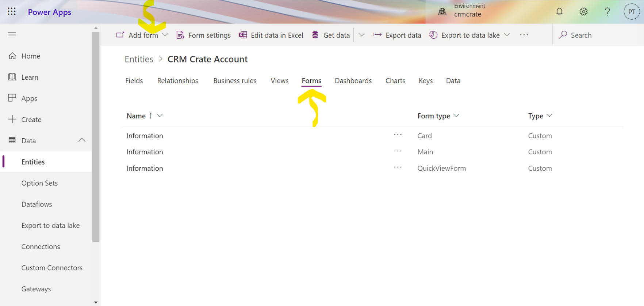
Task: Open notifications bell icon
Action: click(559, 12)
